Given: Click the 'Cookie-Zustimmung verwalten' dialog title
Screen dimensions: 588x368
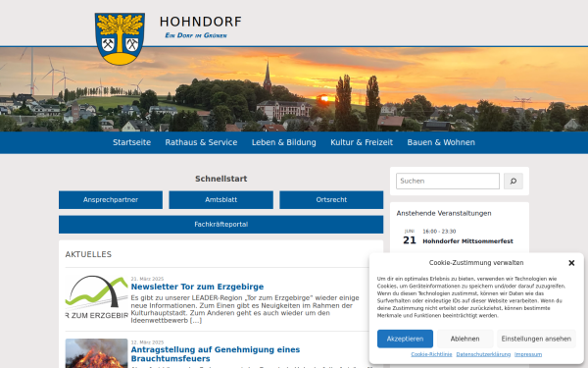Looking at the screenshot, I should [476, 263].
